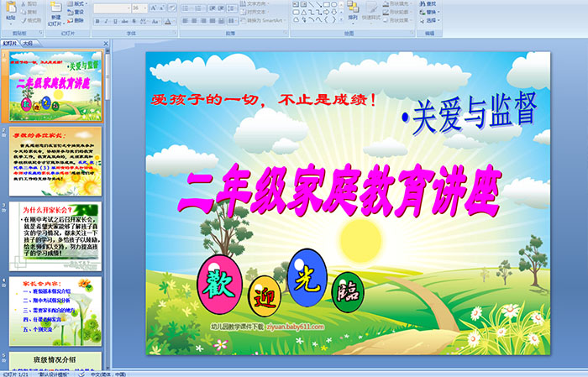Switch to the Outline (大纲) pane tab

tap(28, 44)
